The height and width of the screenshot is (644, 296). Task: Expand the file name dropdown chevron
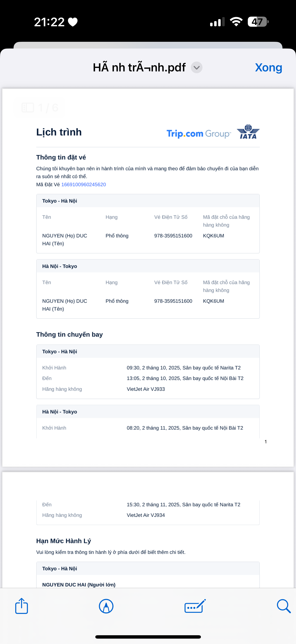(x=197, y=68)
